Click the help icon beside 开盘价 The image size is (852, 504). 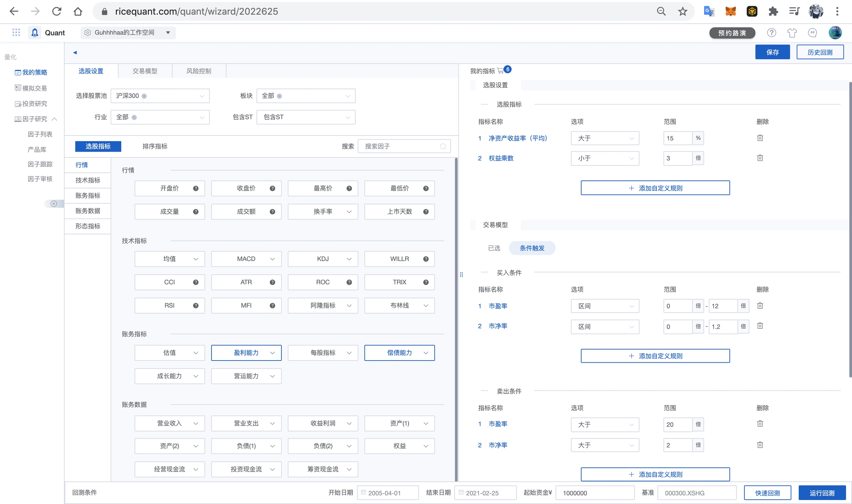tap(196, 189)
